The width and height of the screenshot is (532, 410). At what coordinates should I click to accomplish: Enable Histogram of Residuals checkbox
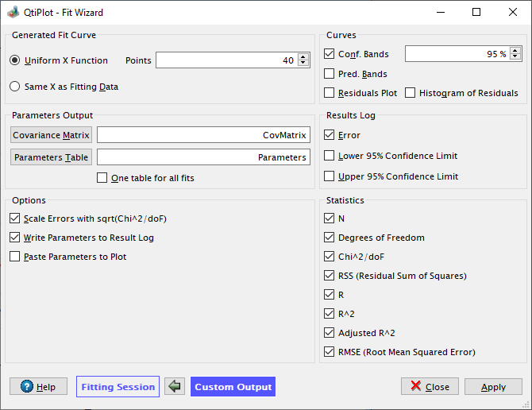pyautogui.click(x=410, y=93)
